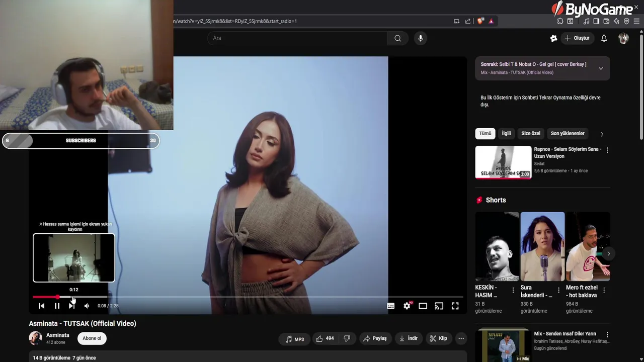This screenshot has width=644, height=362.
Task: Open the browser extensions puzzle icon
Action: (560, 21)
